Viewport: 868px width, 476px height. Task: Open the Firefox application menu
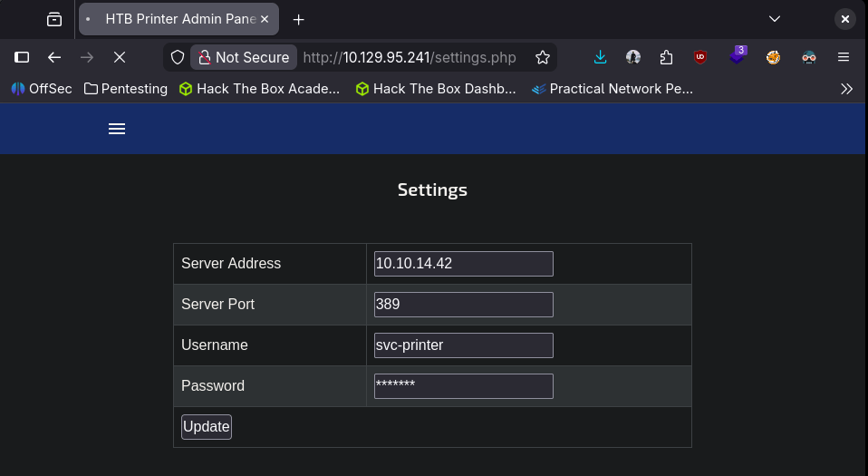[843, 57]
